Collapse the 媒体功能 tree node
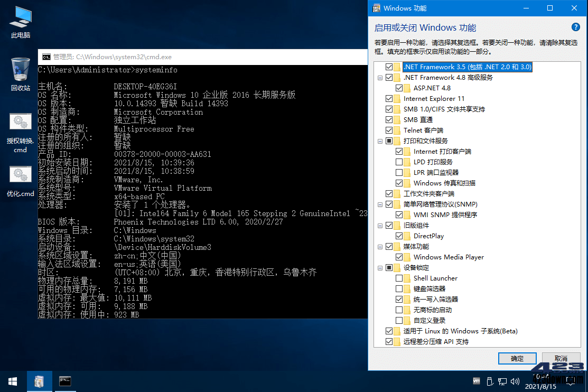Image resolution: width=588 pixels, height=392 pixels. 380,246
